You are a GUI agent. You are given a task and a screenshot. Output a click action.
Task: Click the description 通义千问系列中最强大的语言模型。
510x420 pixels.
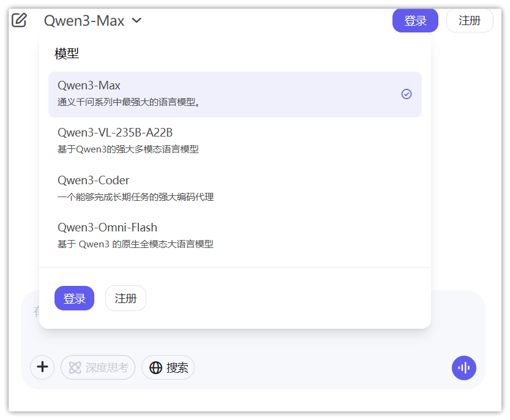pos(129,102)
